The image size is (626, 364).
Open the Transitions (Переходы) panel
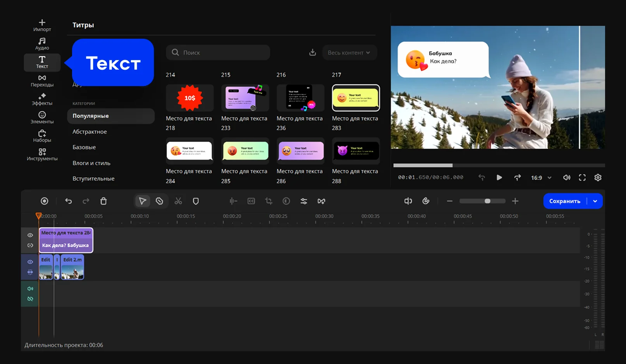pos(42,81)
